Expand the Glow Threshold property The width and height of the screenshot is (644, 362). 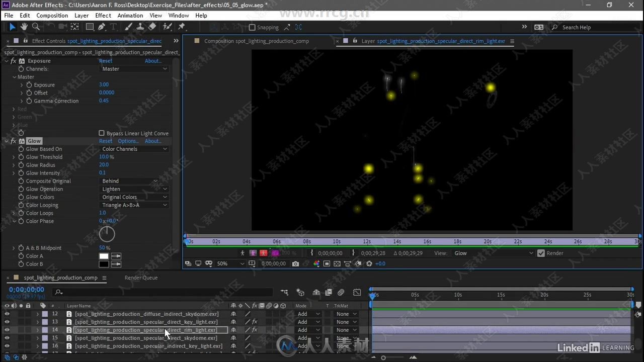coord(14,157)
